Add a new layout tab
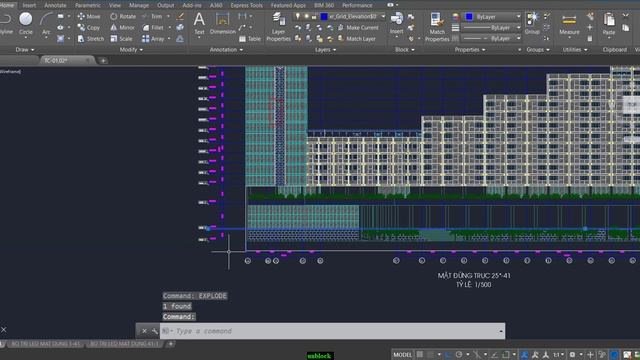The height and width of the screenshot is (360, 640). coord(170,344)
